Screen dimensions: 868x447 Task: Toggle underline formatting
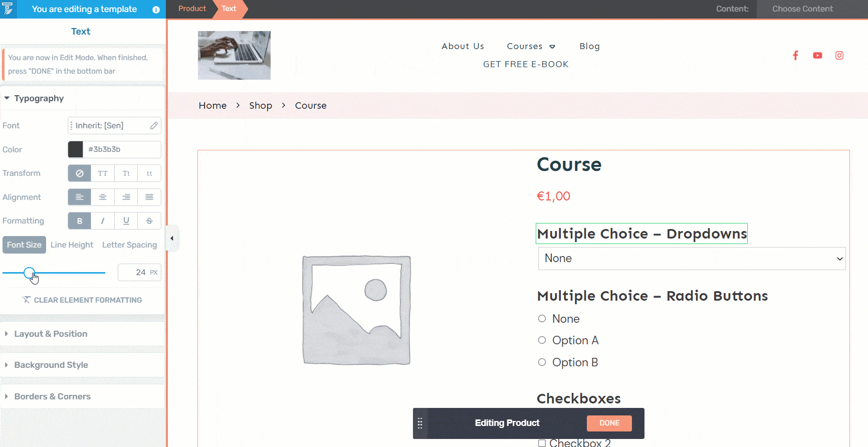coord(126,221)
